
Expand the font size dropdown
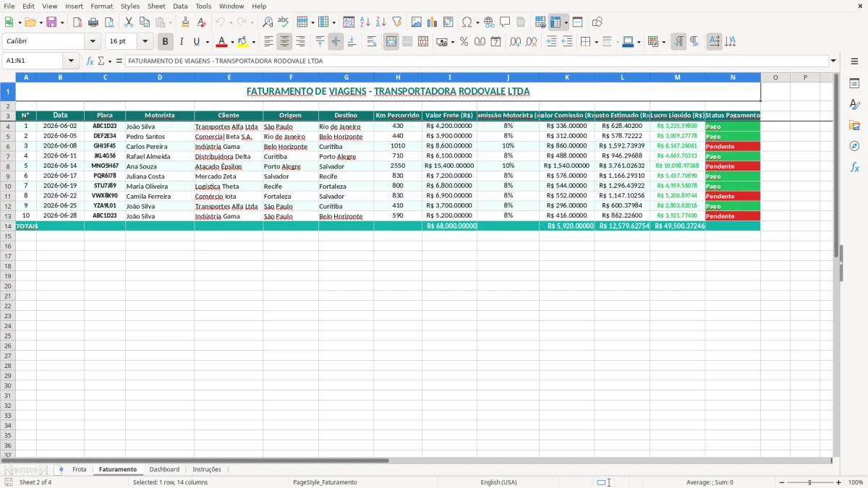pos(145,42)
